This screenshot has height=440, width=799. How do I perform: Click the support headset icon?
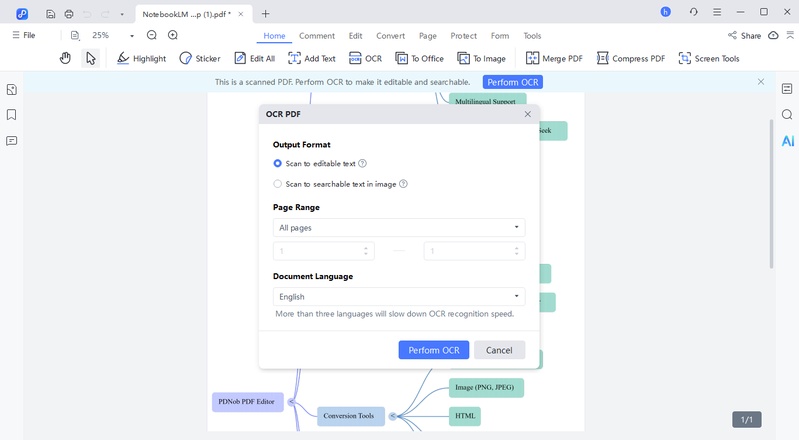click(694, 12)
